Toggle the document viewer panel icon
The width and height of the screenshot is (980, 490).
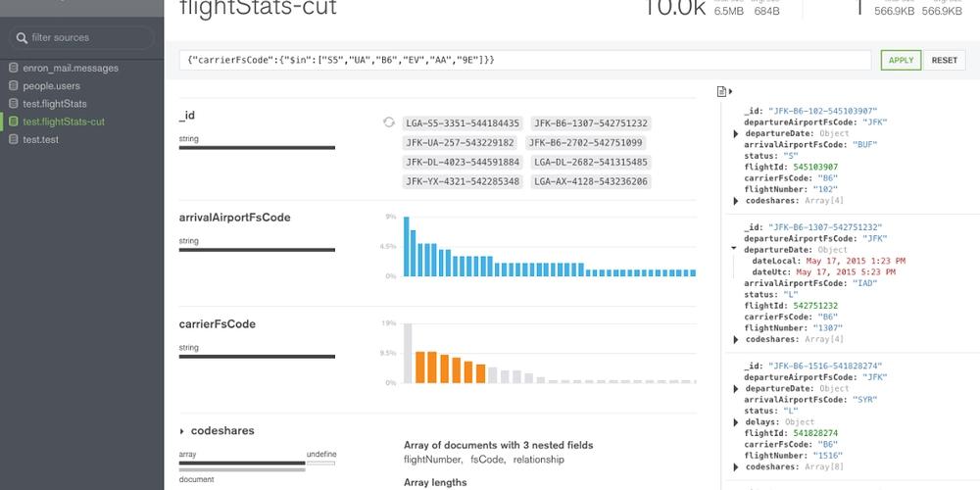pyautogui.click(x=724, y=92)
